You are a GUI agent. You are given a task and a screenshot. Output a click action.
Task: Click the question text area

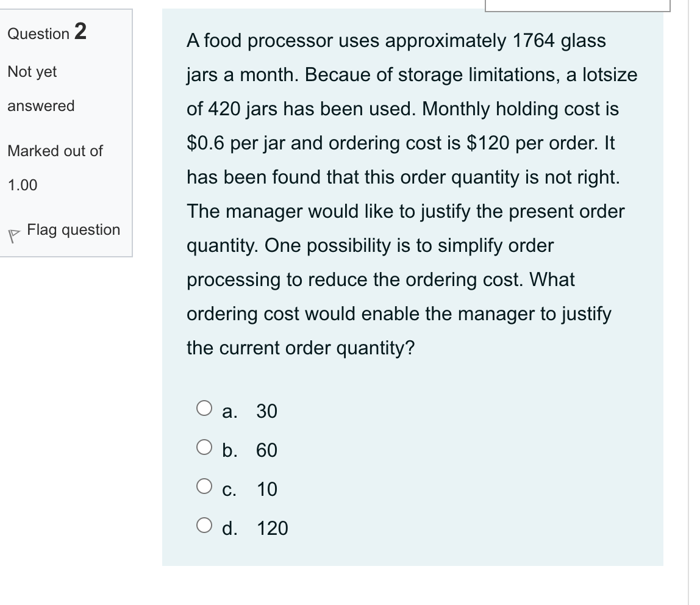pos(409,194)
